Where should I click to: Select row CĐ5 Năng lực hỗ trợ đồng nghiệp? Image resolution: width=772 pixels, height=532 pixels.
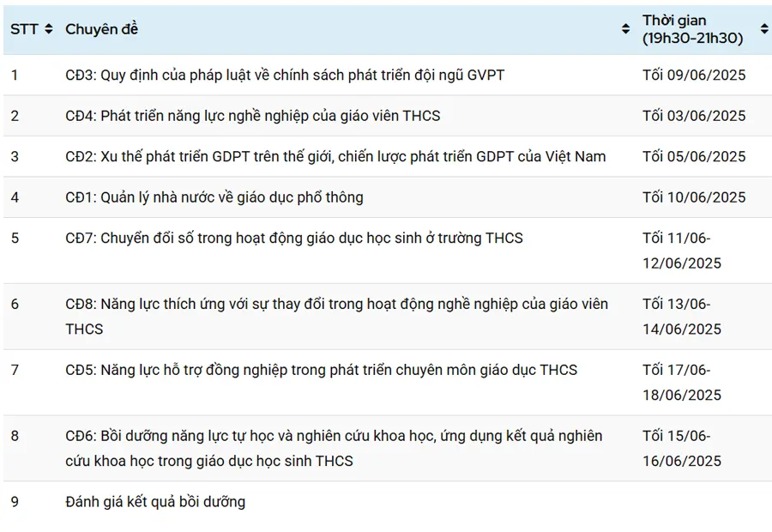pos(388,383)
